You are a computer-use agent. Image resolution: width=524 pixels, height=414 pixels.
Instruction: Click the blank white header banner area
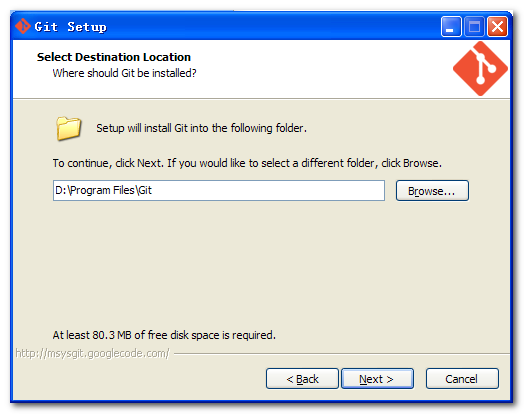tap(321, 69)
